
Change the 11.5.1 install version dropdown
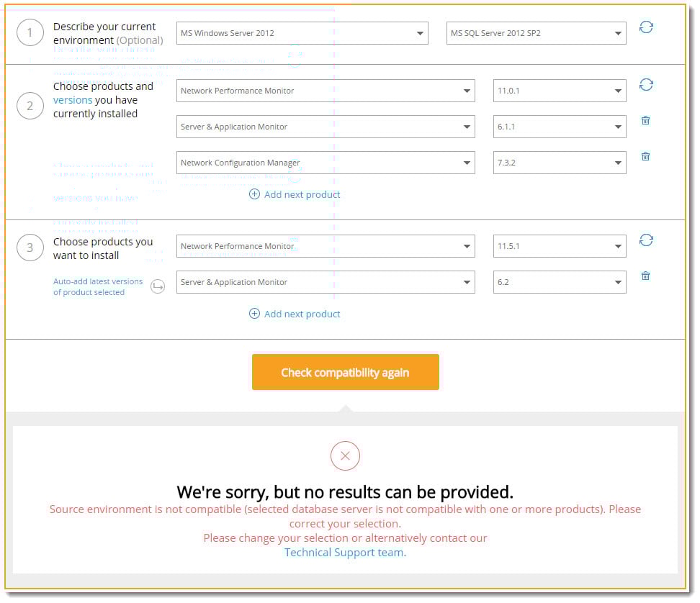pyautogui.click(x=560, y=246)
